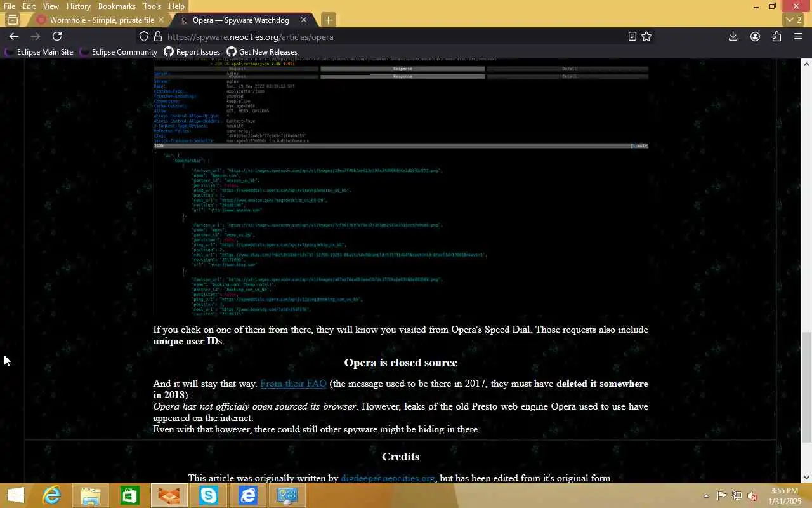Click the Credits heading
This screenshot has height=508, width=812.
click(400, 457)
